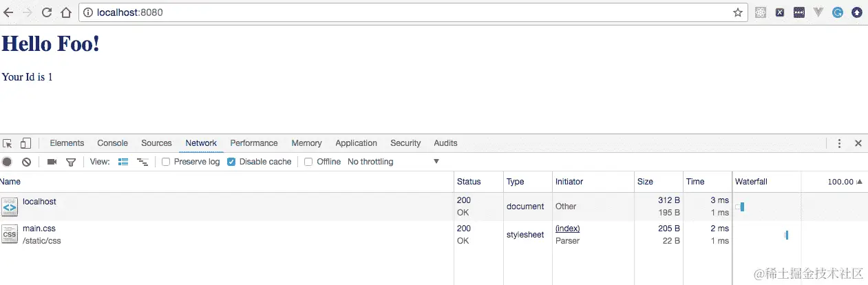
Task: Clear the network log
Action: point(26,162)
